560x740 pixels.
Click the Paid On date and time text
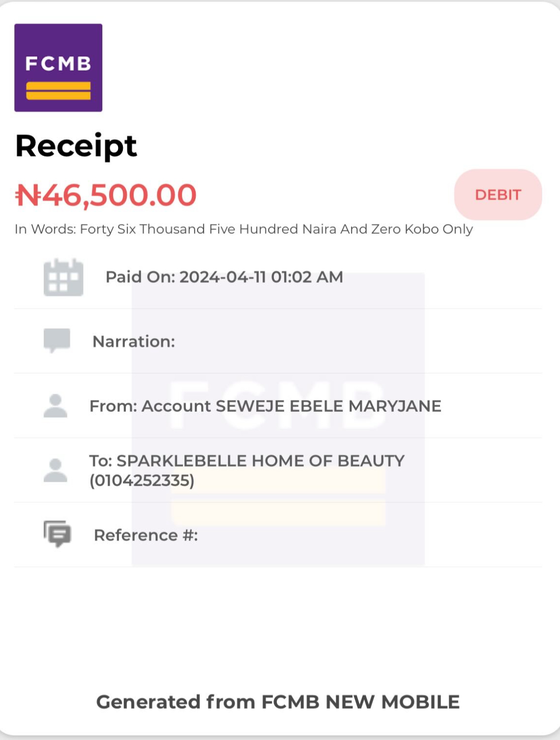point(224,277)
